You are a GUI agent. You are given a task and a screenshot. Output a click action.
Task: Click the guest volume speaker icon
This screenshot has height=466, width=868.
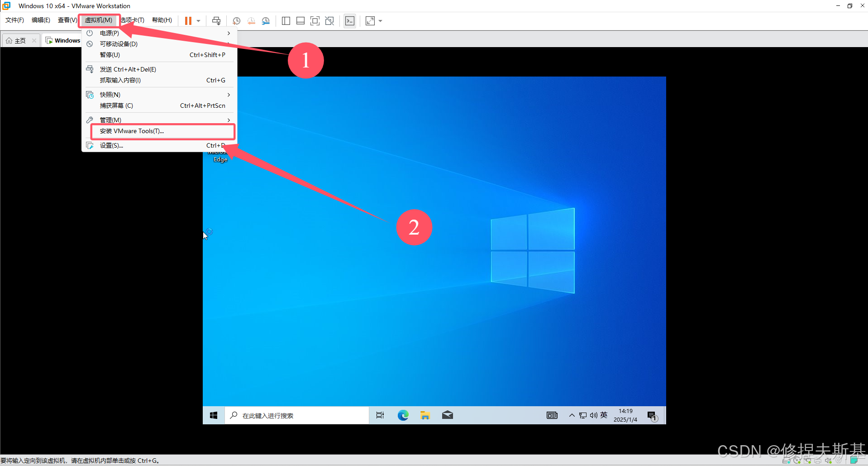593,415
